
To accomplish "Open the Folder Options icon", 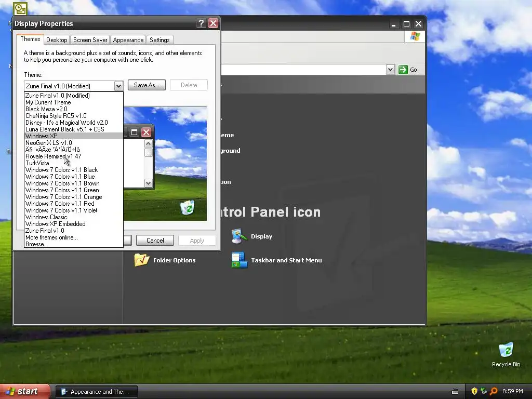I will [165, 260].
